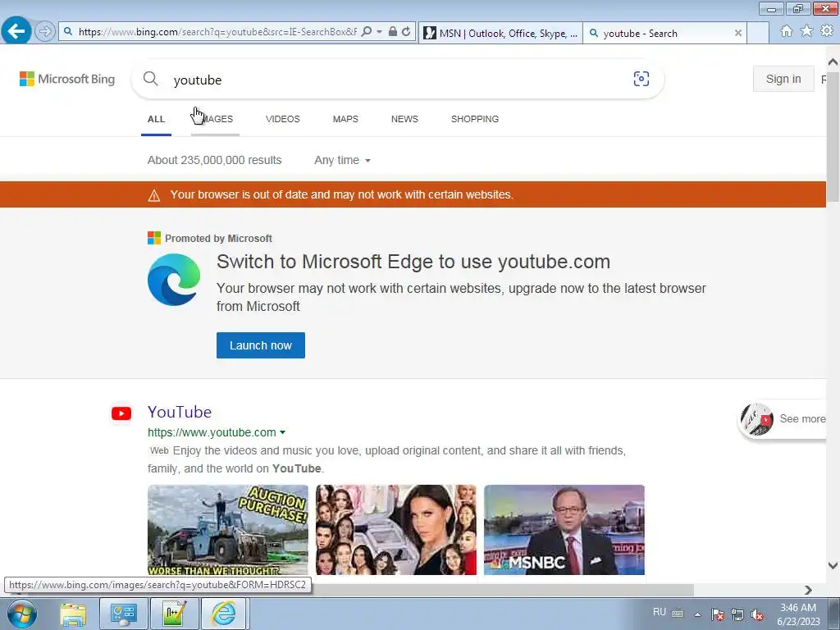Click the browser out of date warning banner
The width and height of the screenshot is (840, 630).
(x=413, y=194)
